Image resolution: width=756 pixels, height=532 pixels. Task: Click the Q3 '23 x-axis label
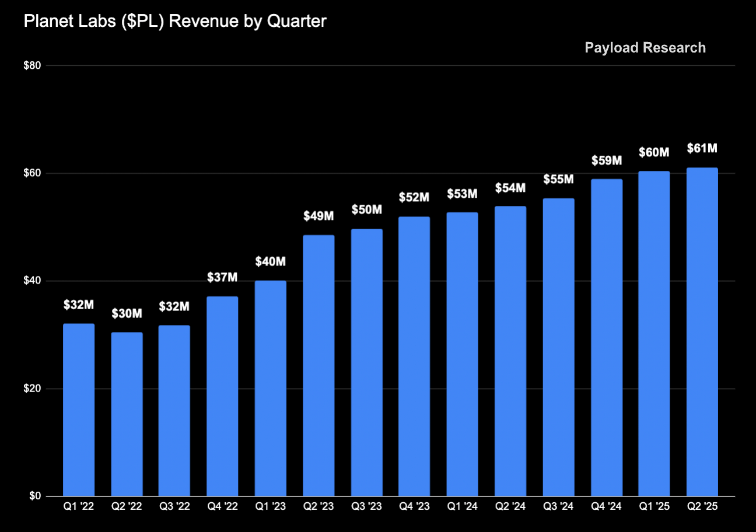[366, 508]
